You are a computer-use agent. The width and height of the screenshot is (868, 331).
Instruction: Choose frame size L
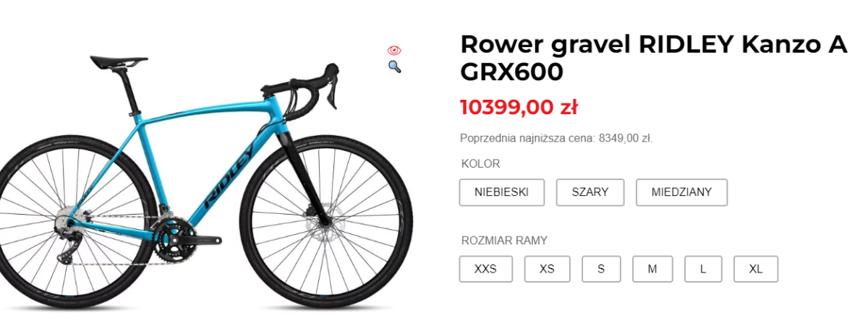coord(703,269)
